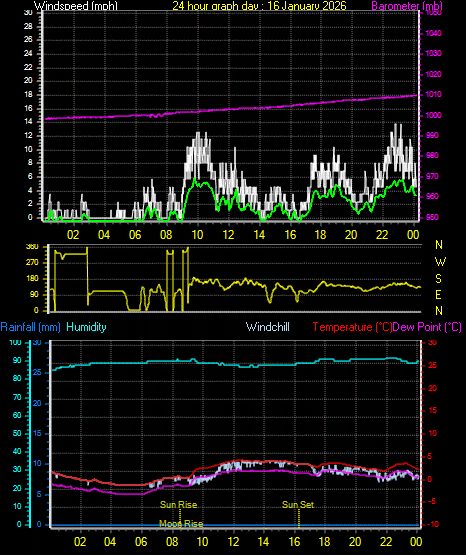Viewport: 466px width, 555px height.
Task: Click the 1030 value on the barometer axis
Action: pyautogui.click(x=433, y=53)
